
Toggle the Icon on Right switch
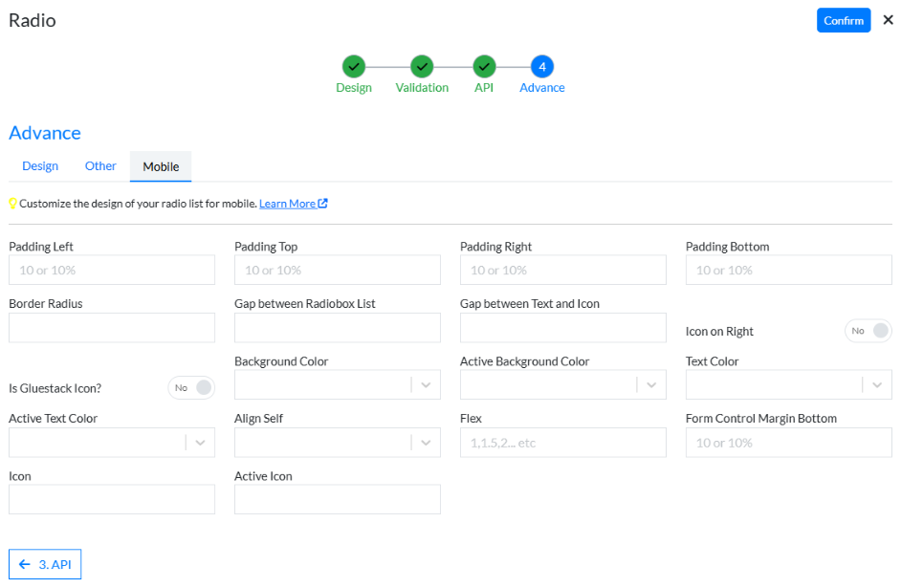coord(868,331)
